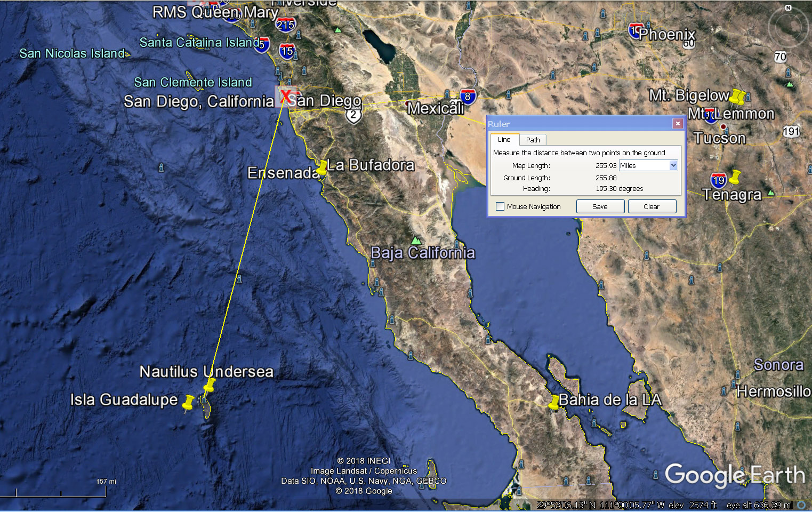
Task: Click the look-around compass ring
Action: (x=788, y=27)
